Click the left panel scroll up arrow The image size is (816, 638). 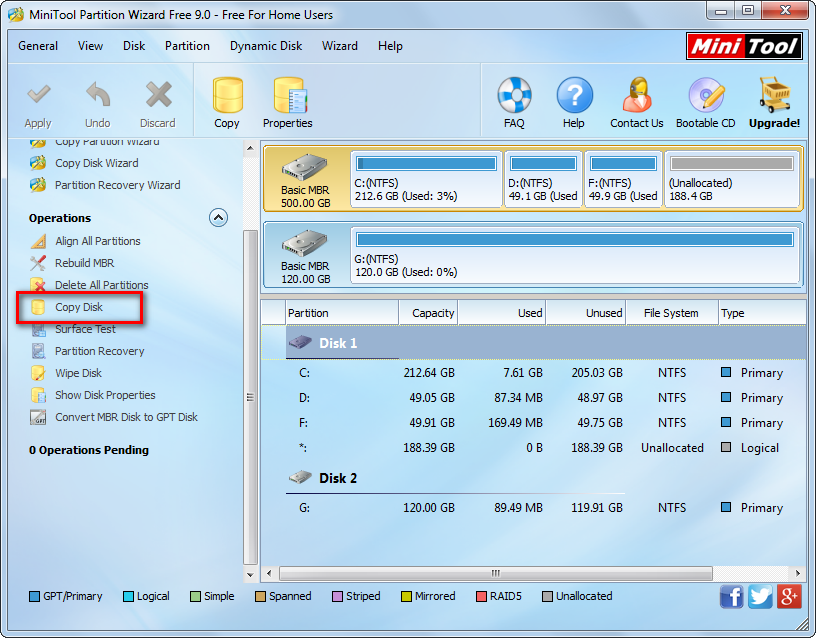250,148
